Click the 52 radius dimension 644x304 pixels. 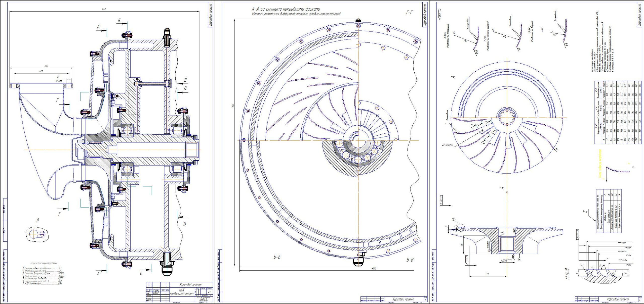point(488,274)
